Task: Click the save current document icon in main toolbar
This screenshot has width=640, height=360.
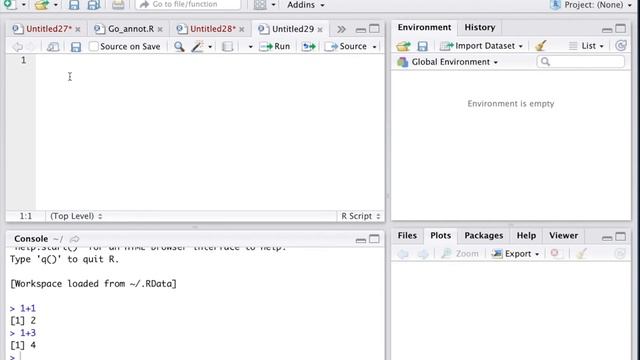Action: point(74,4)
